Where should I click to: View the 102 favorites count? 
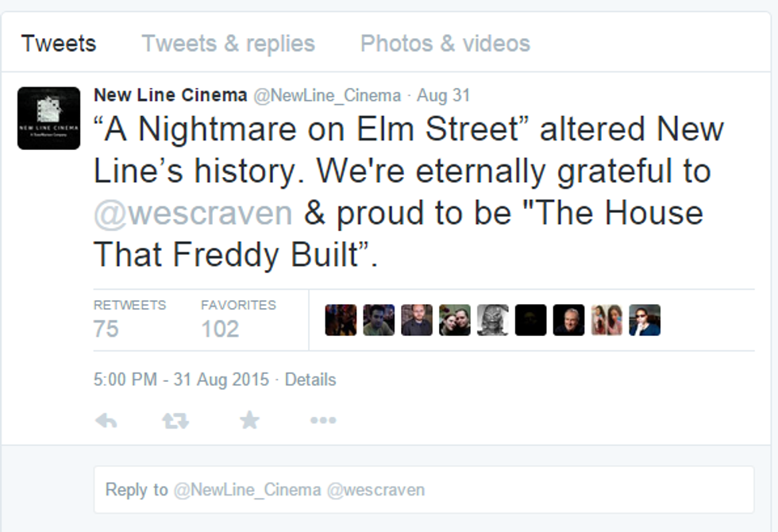pos(220,328)
